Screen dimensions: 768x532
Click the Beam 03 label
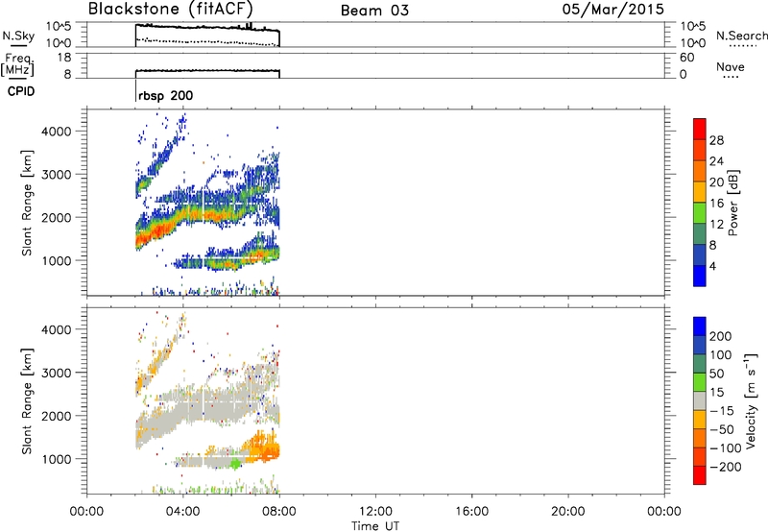tap(374, 11)
